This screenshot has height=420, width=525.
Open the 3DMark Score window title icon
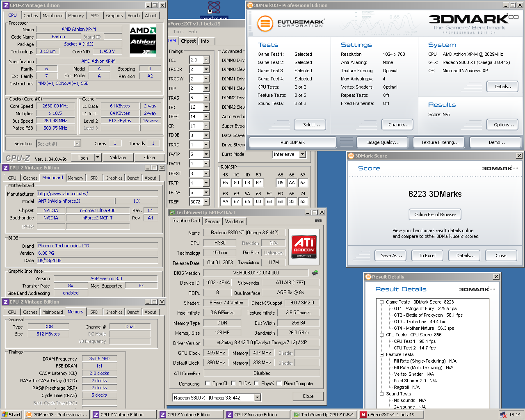coord(351,156)
